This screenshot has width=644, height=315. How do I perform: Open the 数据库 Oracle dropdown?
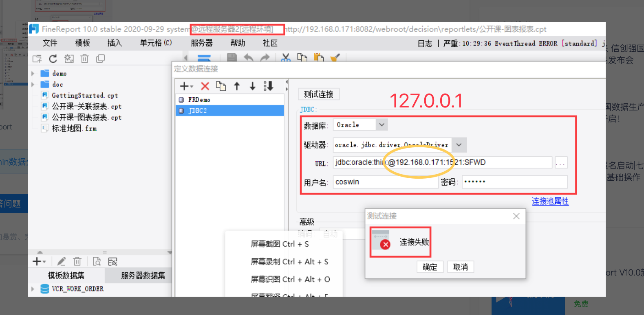coord(382,125)
